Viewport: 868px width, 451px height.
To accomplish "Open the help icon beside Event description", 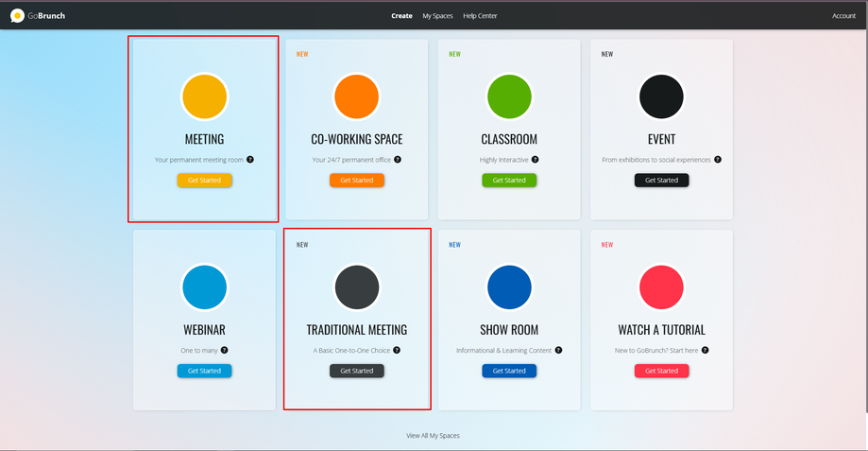I will pyautogui.click(x=718, y=160).
